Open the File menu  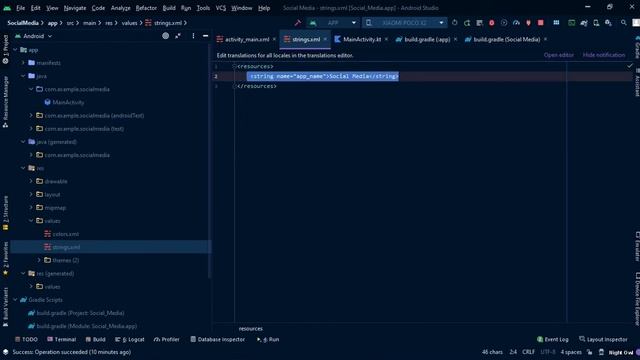point(20,8)
